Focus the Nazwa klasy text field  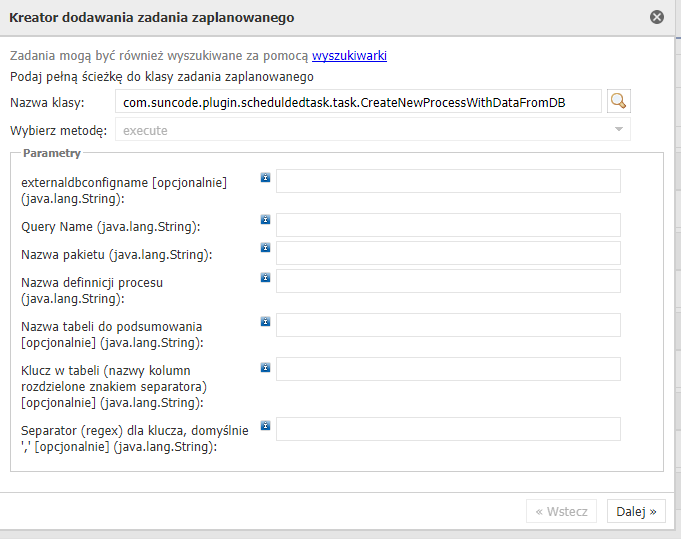(358, 101)
